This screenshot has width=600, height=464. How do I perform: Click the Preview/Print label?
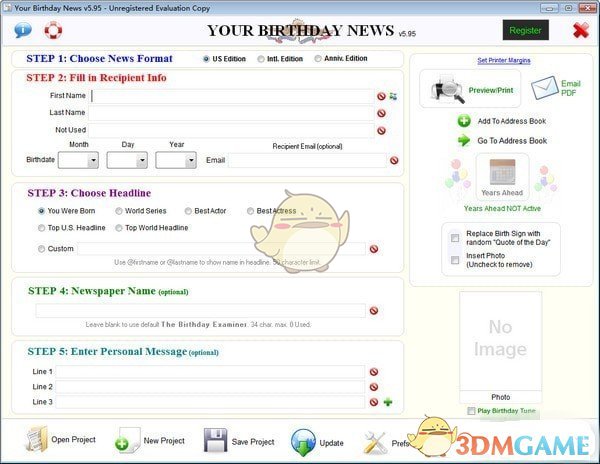pos(491,90)
